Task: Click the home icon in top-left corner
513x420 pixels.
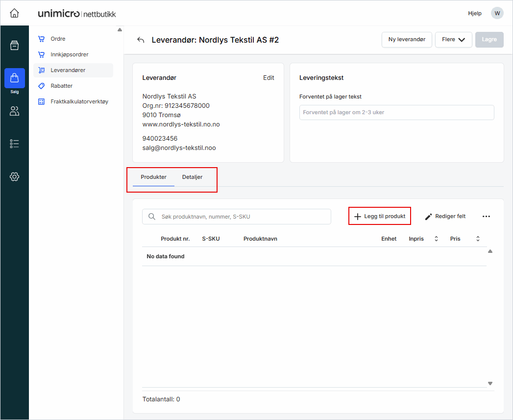Action: pos(14,13)
